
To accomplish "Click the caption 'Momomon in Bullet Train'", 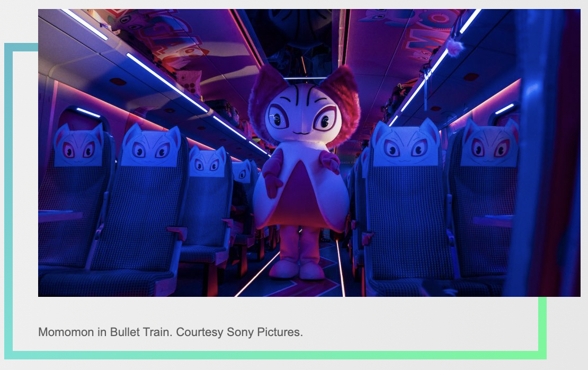I will click(105, 332).
